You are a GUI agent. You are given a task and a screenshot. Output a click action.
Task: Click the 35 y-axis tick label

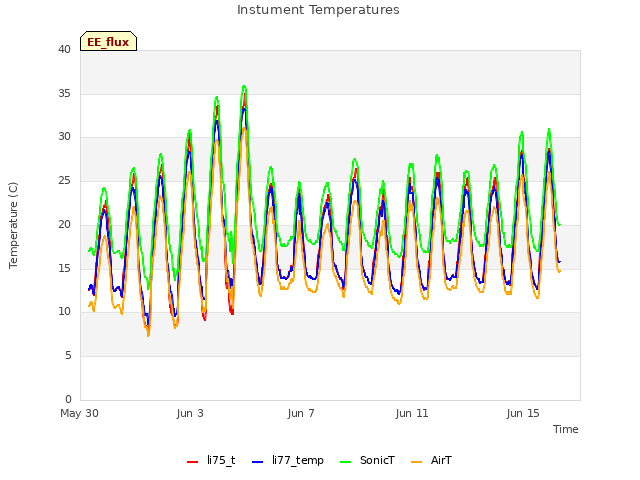pyautogui.click(x=64, y=93)
